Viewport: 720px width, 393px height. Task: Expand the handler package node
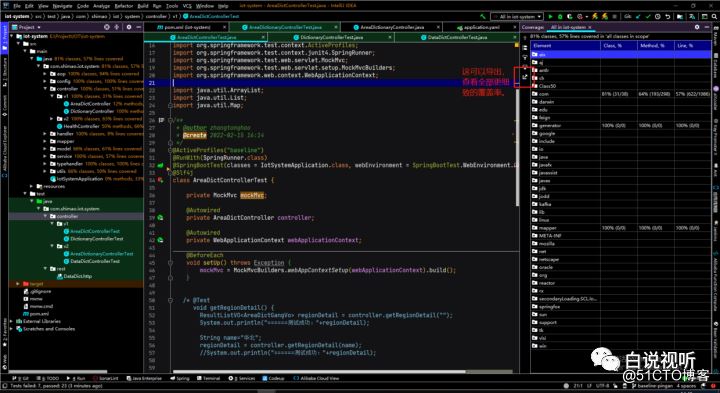(x=45, y=134)
